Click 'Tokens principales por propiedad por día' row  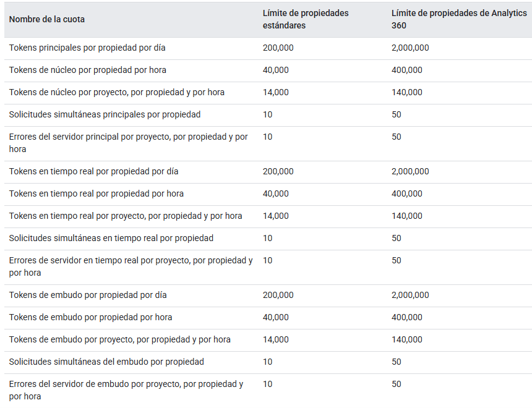(x=87, y=48)
